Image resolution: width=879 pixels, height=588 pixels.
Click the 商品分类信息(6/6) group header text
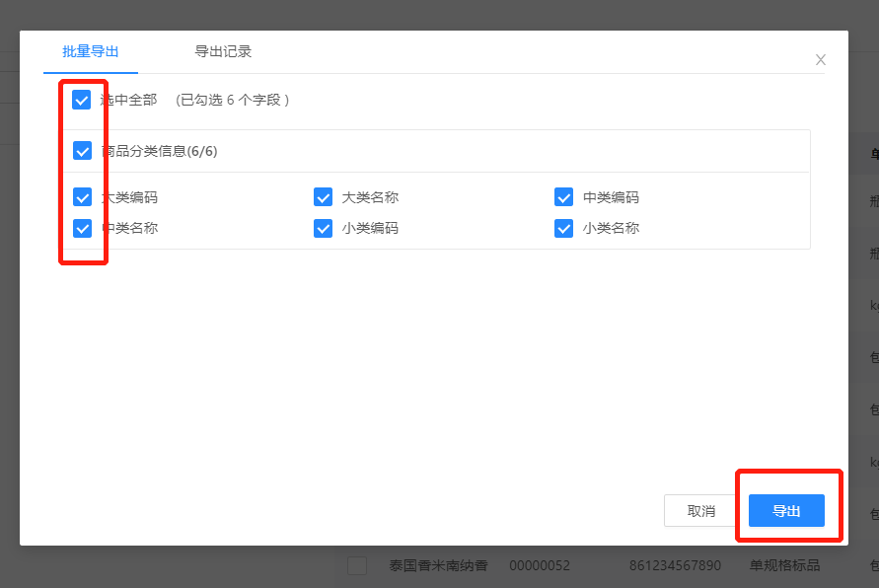click(159, 151)
